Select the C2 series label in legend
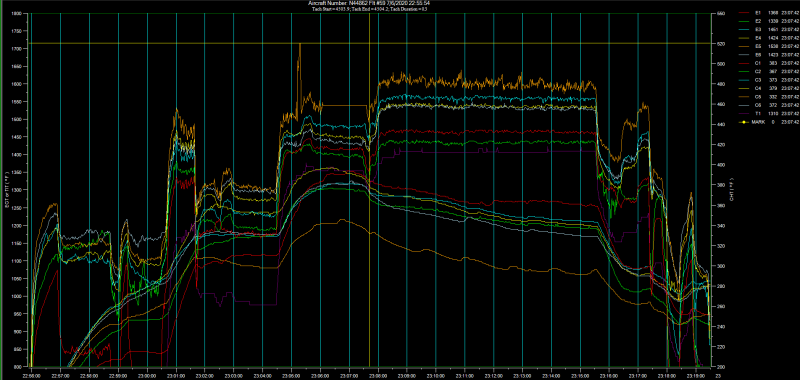 coord(758,71)
